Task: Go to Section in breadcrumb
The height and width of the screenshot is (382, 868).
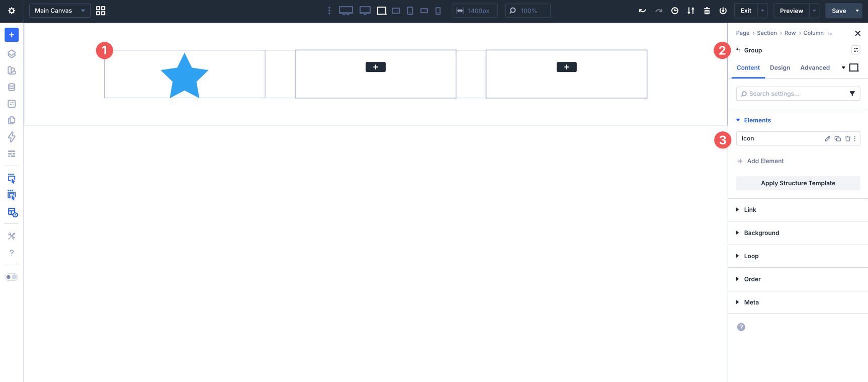Action: [x=767, y=33]
